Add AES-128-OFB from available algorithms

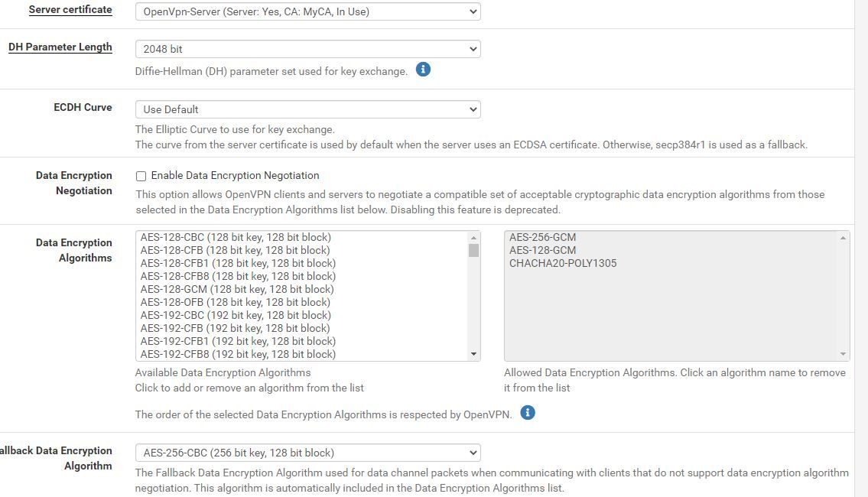(x=236, y=302)
